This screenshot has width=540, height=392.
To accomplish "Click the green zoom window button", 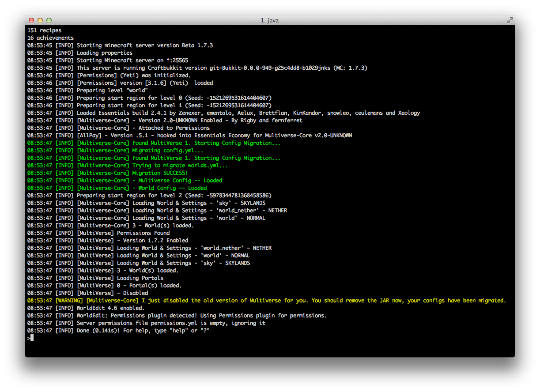I will point(49,20).
